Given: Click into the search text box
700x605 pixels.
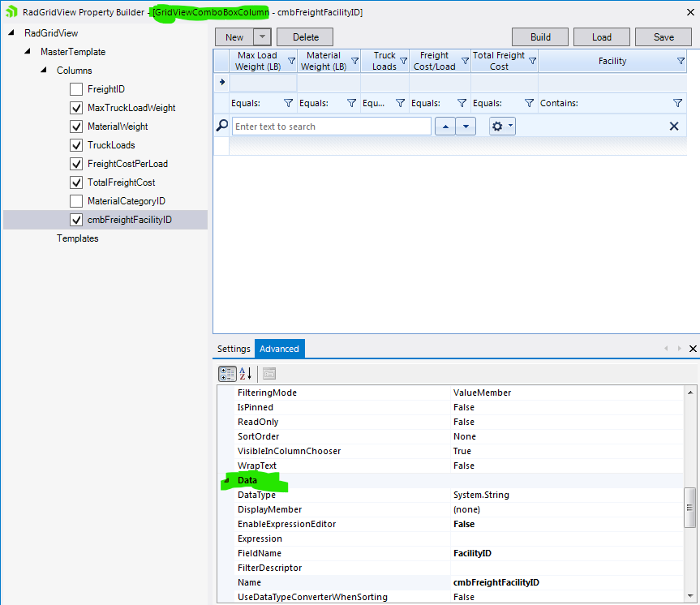Looking at the screenshot, I should click(x=331, y=127).
